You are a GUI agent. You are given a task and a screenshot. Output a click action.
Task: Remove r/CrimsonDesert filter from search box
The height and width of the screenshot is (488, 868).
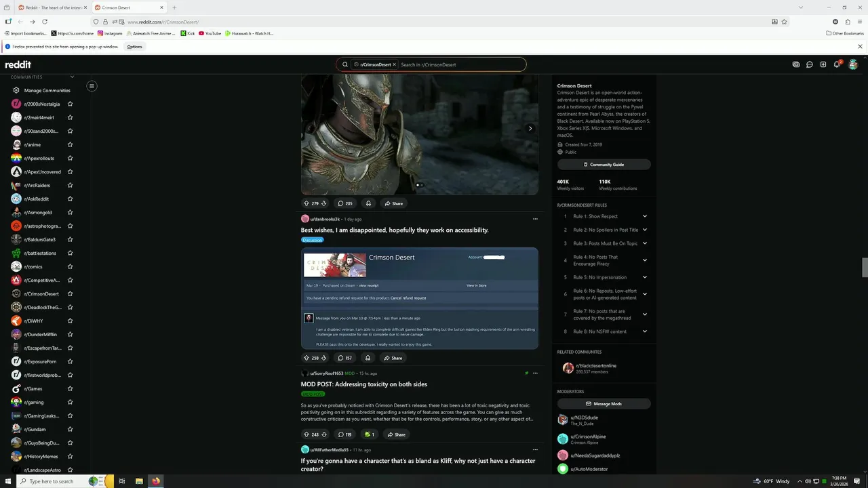coord(394,64)
